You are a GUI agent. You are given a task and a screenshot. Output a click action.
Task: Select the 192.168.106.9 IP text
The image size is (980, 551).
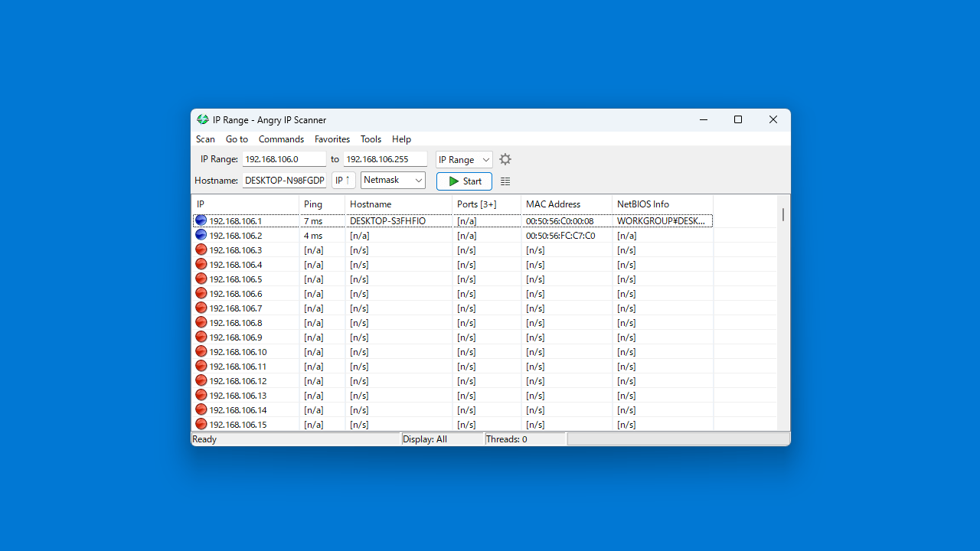click(x=235, y=337)
